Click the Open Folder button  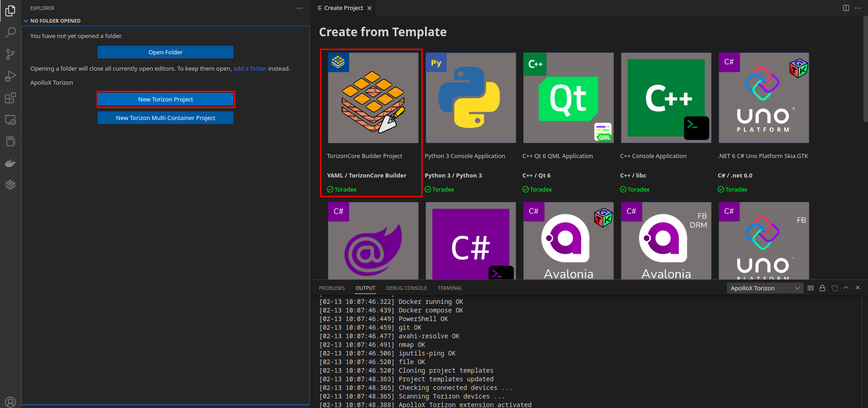pos(166,52)
